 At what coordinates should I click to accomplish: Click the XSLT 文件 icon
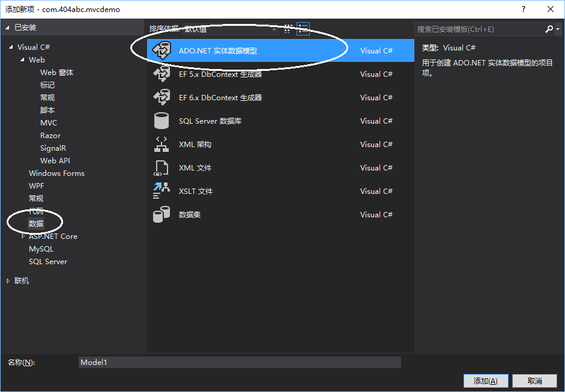pos(161,191)
